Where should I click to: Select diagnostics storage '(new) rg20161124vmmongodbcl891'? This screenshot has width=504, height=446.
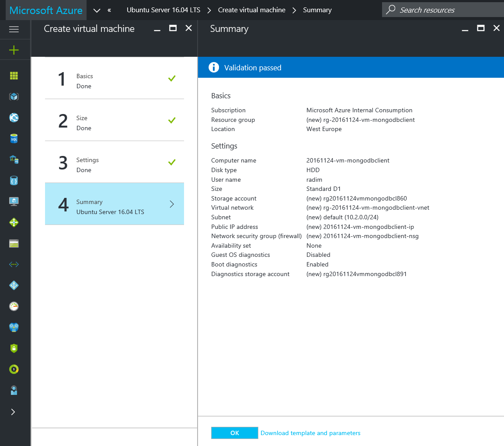(x=356, y=274)
